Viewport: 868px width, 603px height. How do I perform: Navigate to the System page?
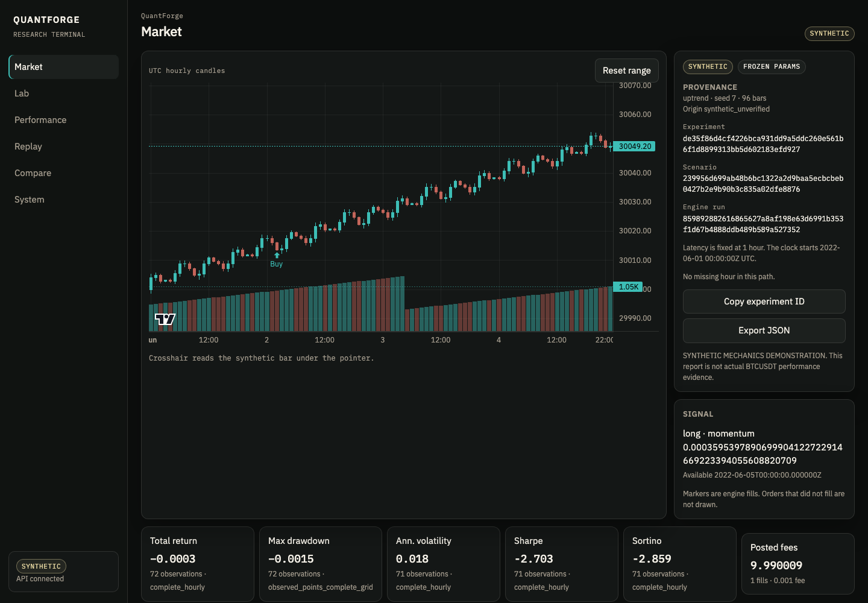pos(63,200)
